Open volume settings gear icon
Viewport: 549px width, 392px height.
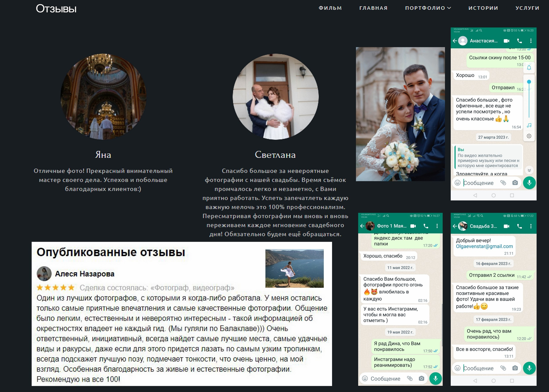(529, 136)
